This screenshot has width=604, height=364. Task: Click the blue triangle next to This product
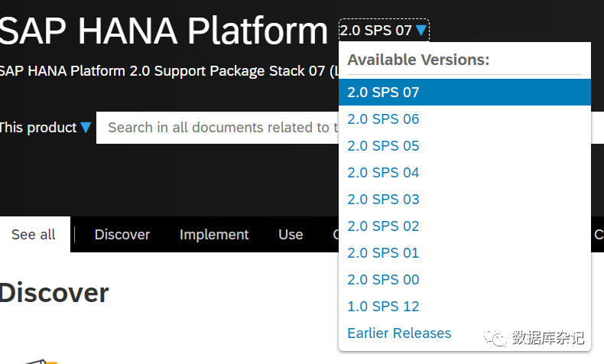[86, 128]
